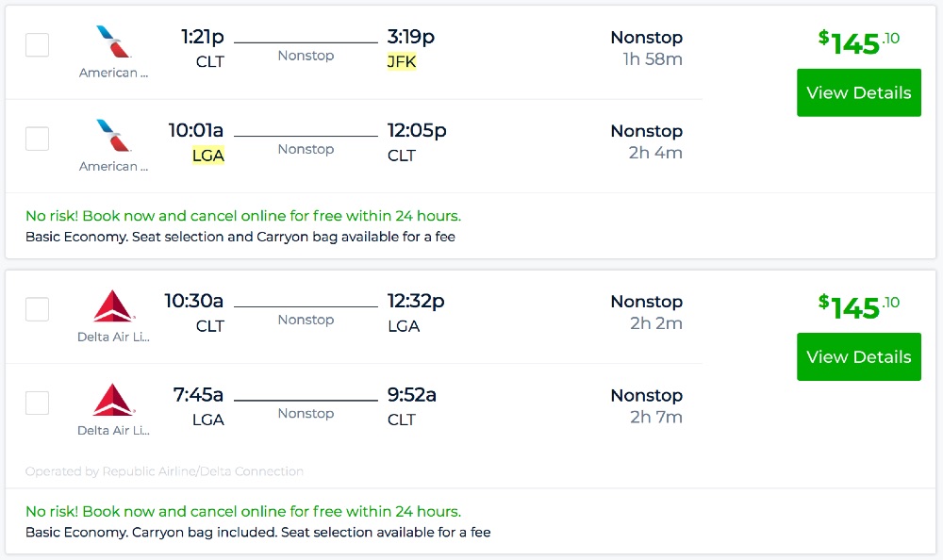Click Basic Economy carryon included text
This screenshot has height=560, width=943.
257,532
